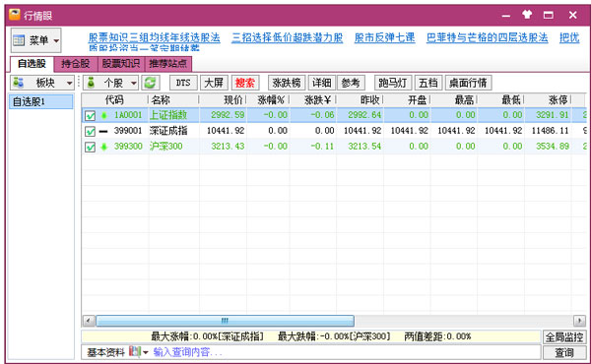Click the flat dash icon for 399001
This screenshot has width=591, height=364.
pos(103,131)
